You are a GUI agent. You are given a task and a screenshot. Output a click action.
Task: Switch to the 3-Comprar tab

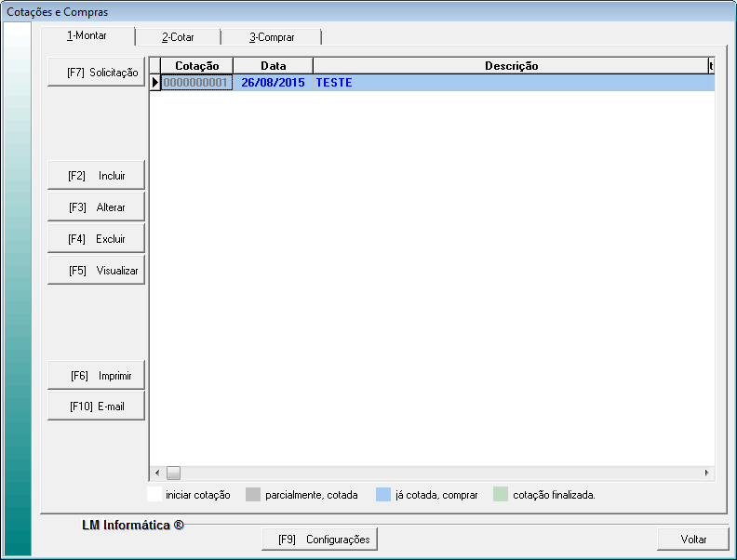pyautogui.click(x=271, y=37)
